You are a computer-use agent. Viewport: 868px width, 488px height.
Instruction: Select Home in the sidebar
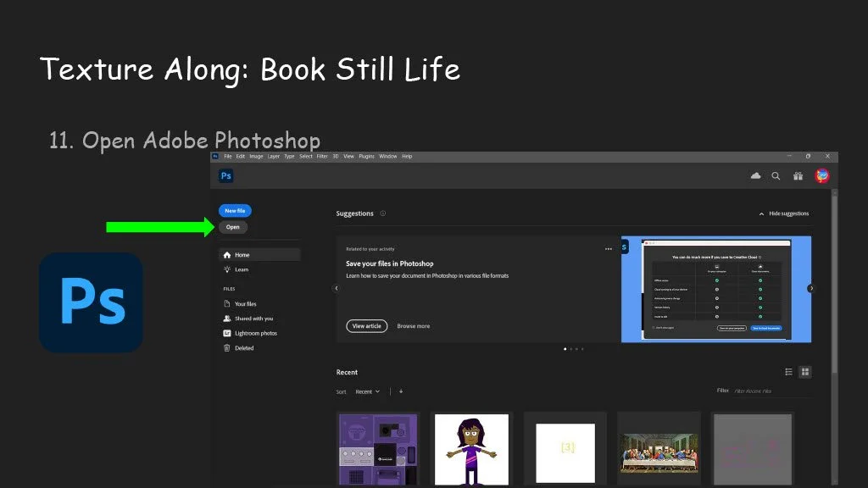pyautogui.click(x=259, y=255)
